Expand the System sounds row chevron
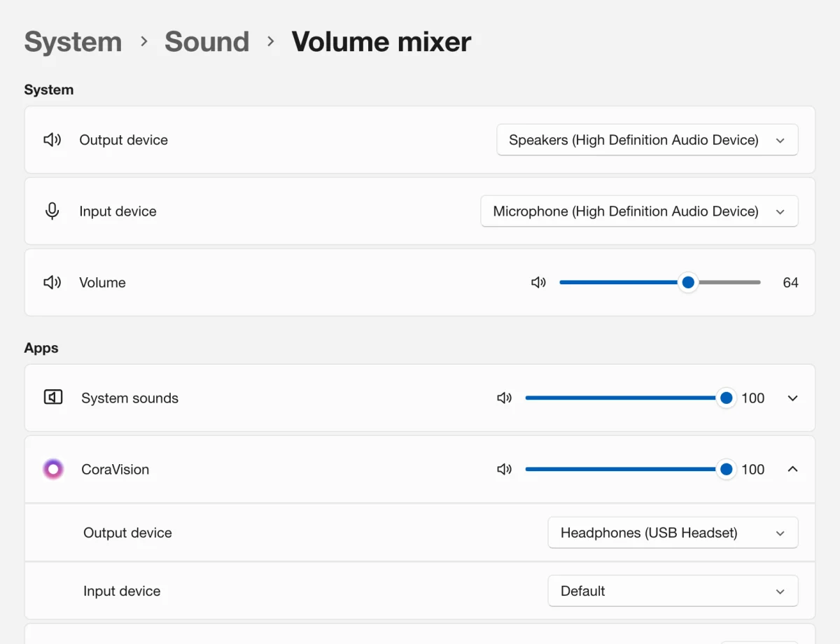 coord(792,398)
